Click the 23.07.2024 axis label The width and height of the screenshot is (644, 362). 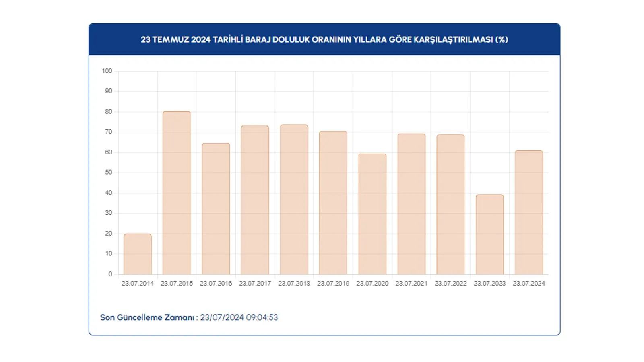pos(528,283)
